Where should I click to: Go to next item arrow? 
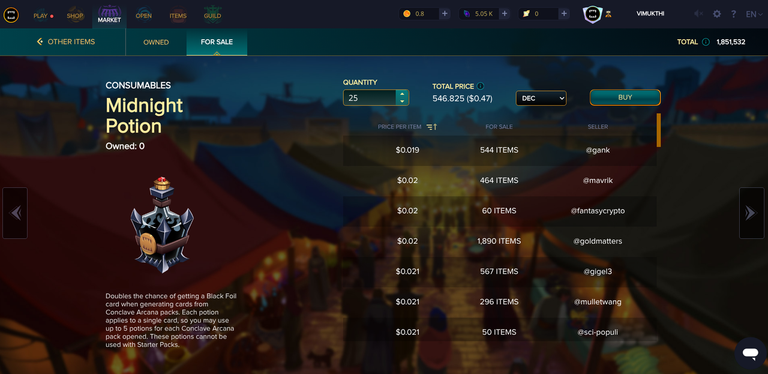point(751,213)
